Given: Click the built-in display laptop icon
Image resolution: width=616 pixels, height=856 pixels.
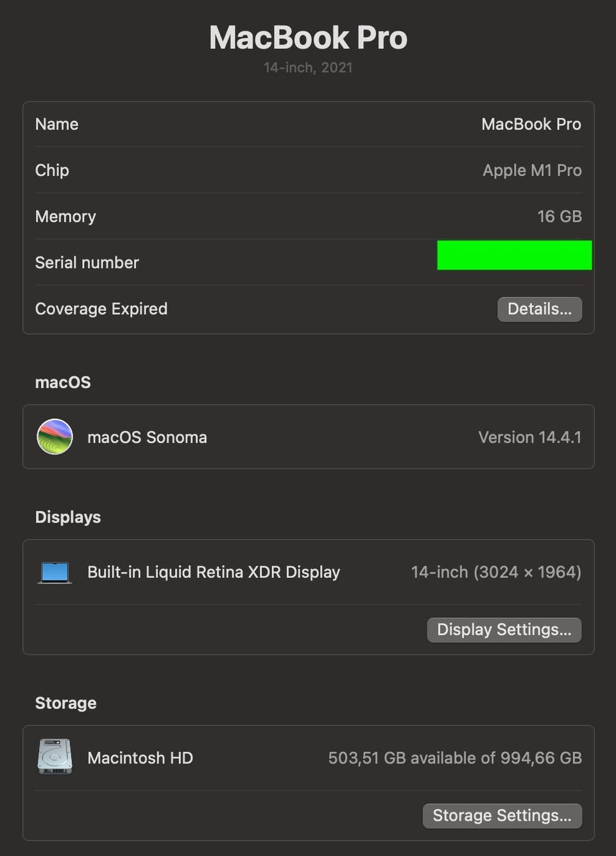Looking at the screenshot, I should [55, 572].
